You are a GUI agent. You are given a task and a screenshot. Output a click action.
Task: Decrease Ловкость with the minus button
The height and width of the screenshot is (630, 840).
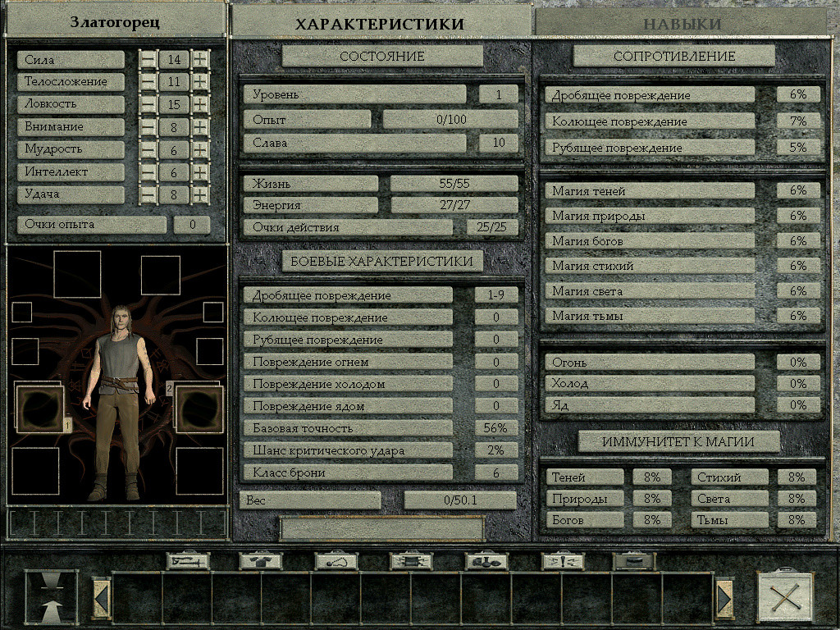tap(148, 105)
